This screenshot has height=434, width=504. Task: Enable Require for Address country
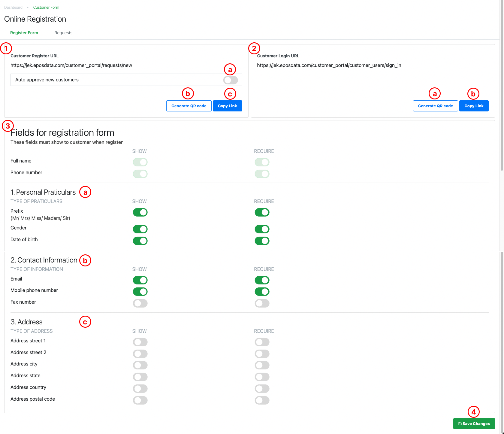pyautogui.click(x=262, y=389)
